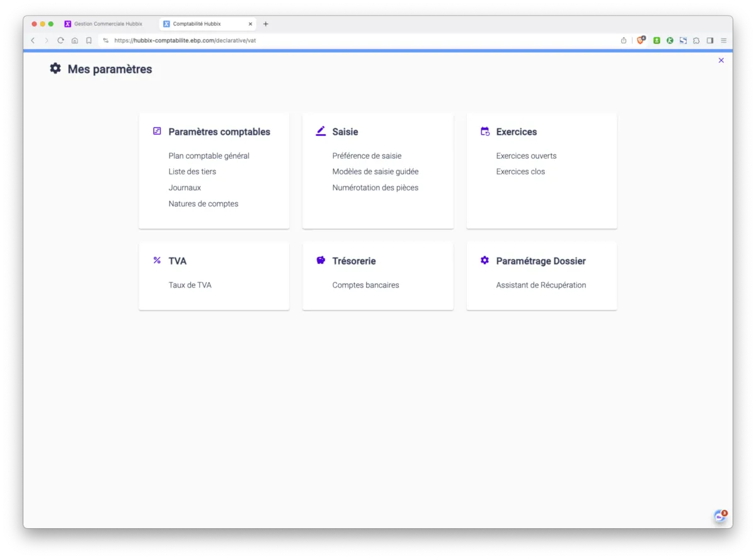Click the Saisie heading
This screenshot has height=559, width=756.
pyautogui.click(x=345, y=132)
